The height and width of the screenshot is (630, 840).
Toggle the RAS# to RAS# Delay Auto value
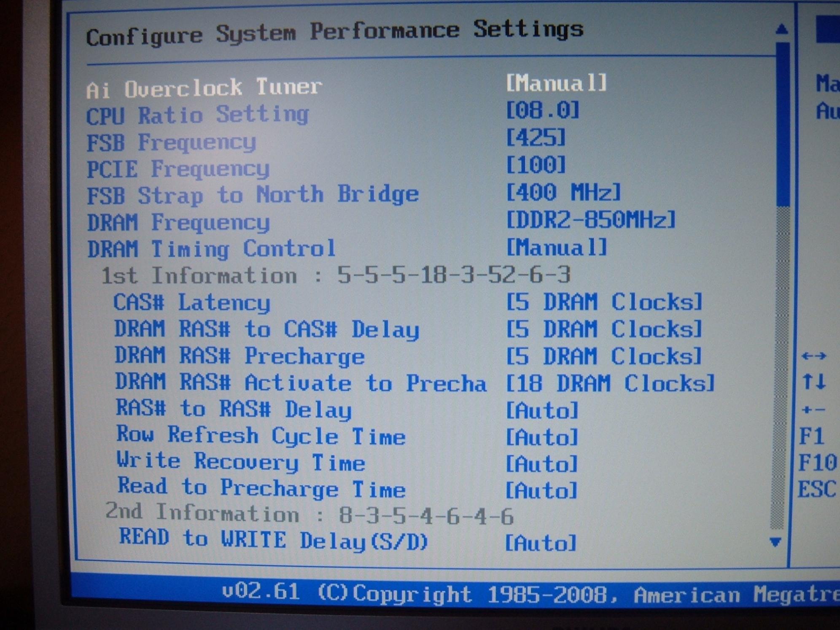[x=542, y=410]
